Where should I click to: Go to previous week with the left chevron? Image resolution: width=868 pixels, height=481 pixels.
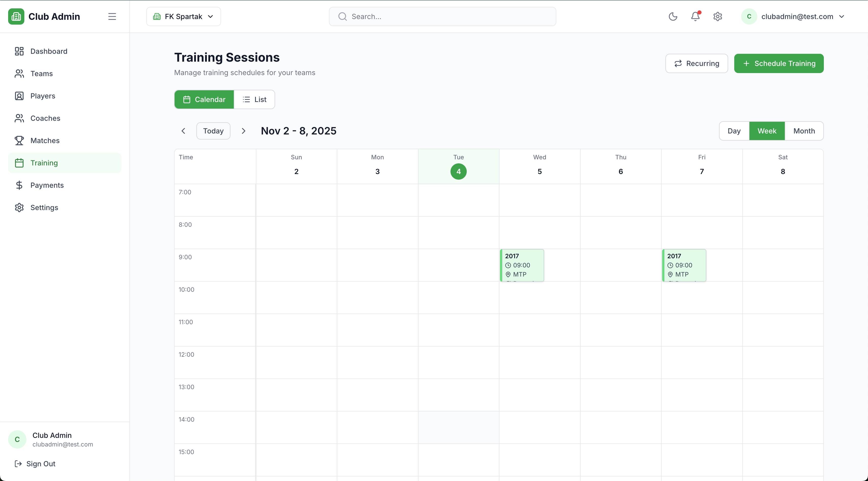tap(183, 131)
